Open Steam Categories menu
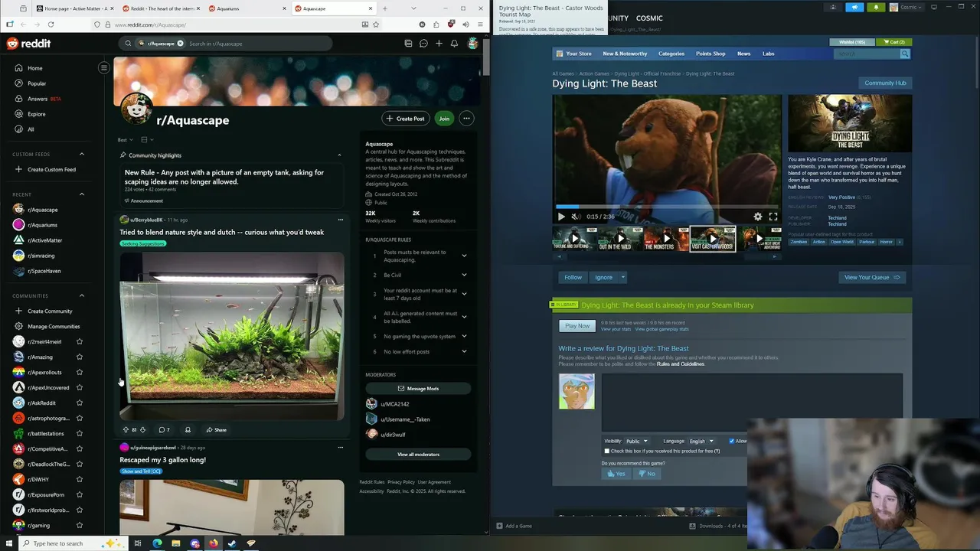 tap(671, 54)
